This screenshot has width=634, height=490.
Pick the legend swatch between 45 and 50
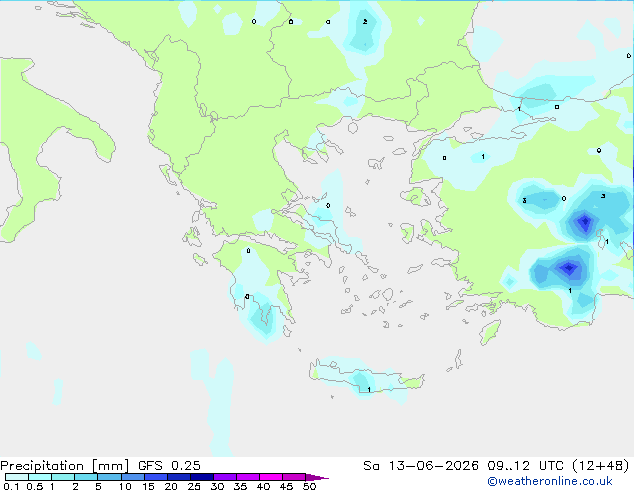pyautogui.click(x=294, y=477)
